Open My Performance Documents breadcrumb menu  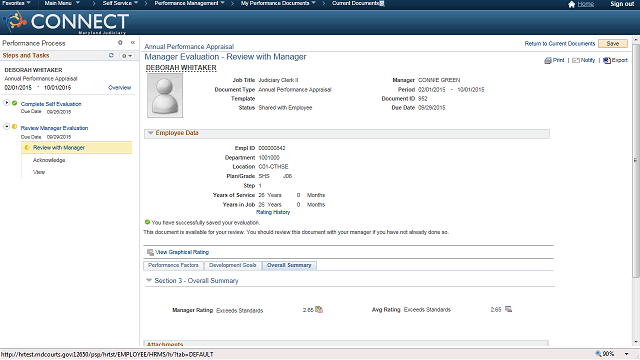coord(278,3)
